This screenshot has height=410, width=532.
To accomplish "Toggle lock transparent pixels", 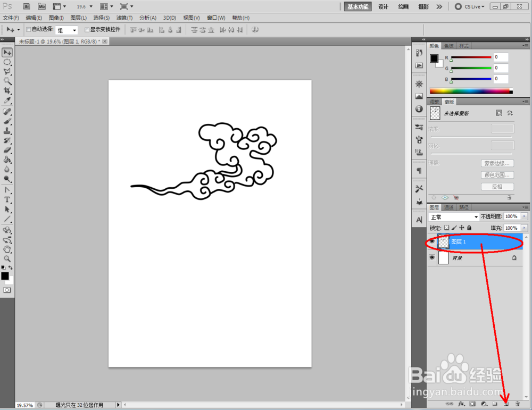I will click(446, 228).
